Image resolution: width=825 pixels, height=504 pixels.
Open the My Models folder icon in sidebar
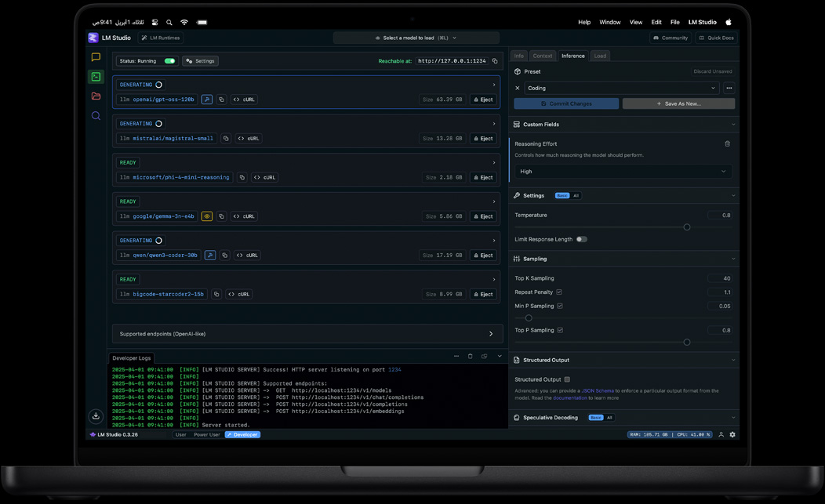click(x=96, y=96)
